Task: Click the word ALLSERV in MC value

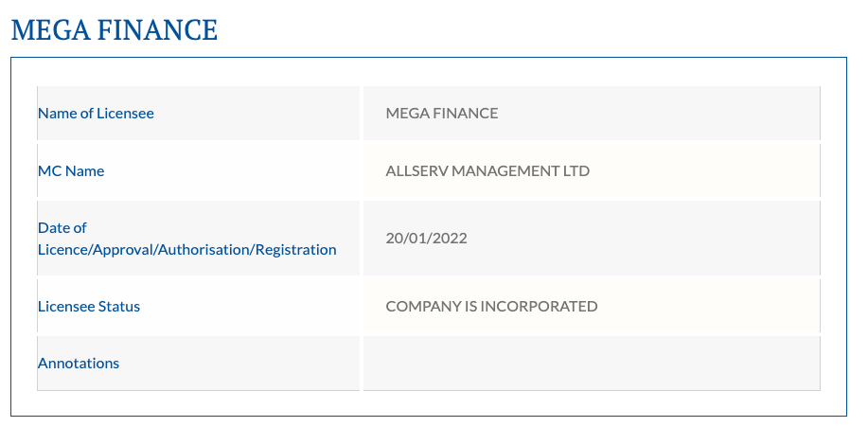Action: [416, 170]
